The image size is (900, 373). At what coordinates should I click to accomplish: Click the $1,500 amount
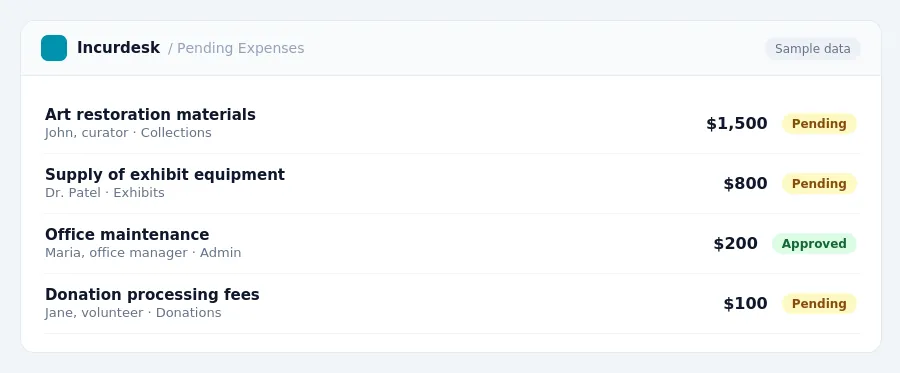736,123
